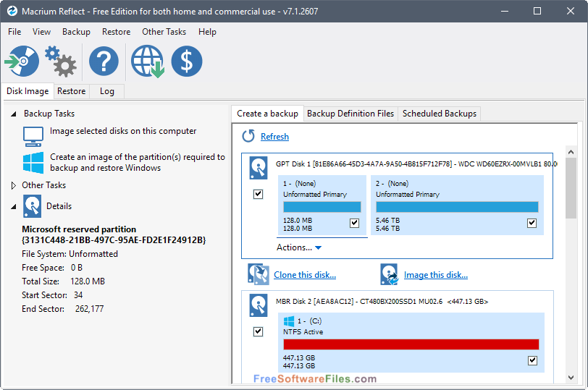The width and height of the screenshot is (588, 390).
Task: Click the GPT Disk 1 drive icon
Action: (x=259, y=168)
